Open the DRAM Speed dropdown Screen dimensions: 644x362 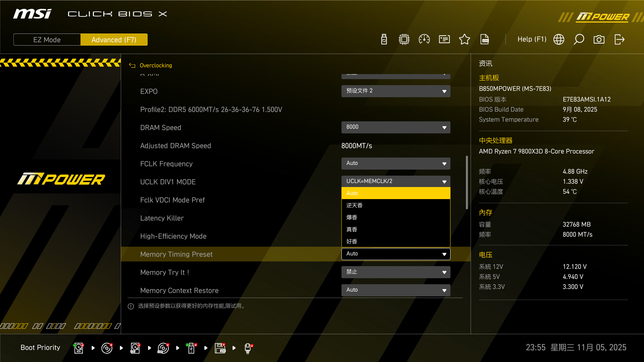coord(395,127)
